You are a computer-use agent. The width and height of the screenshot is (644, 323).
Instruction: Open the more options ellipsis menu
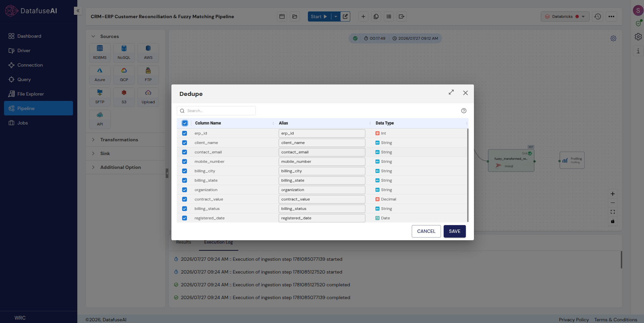(x=611, y=16)
